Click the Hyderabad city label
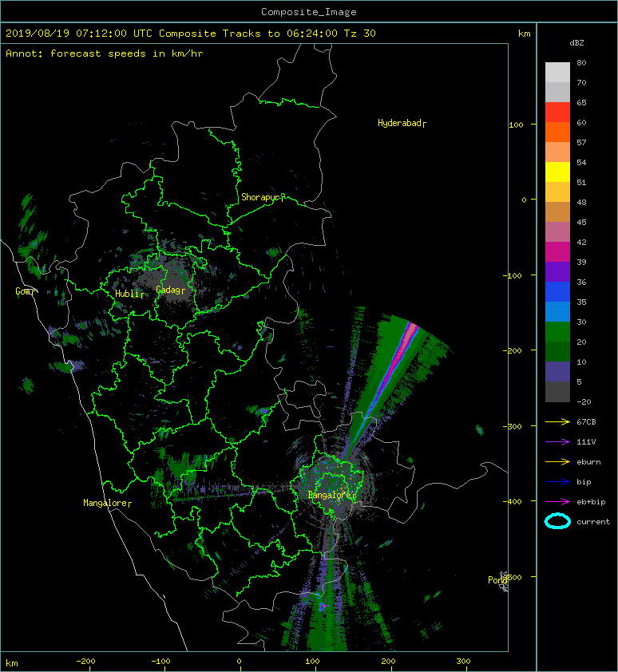The image size is (618, 672). [x=402, y=124]
